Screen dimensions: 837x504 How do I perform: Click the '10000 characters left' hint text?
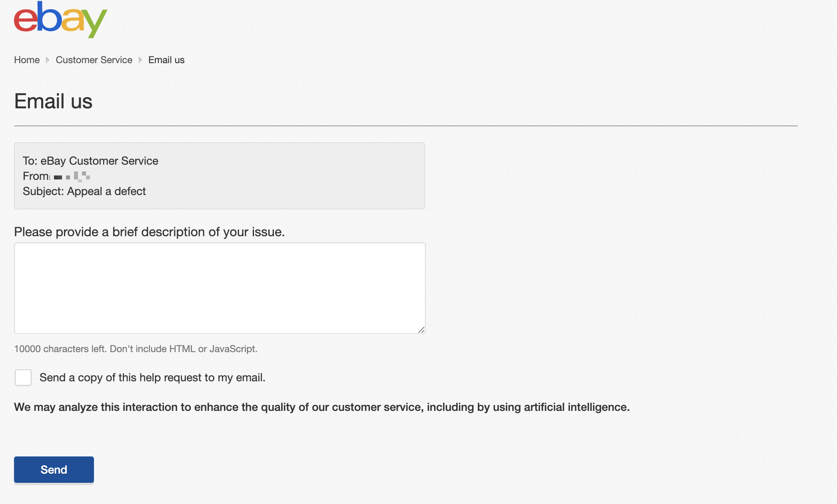136,349
